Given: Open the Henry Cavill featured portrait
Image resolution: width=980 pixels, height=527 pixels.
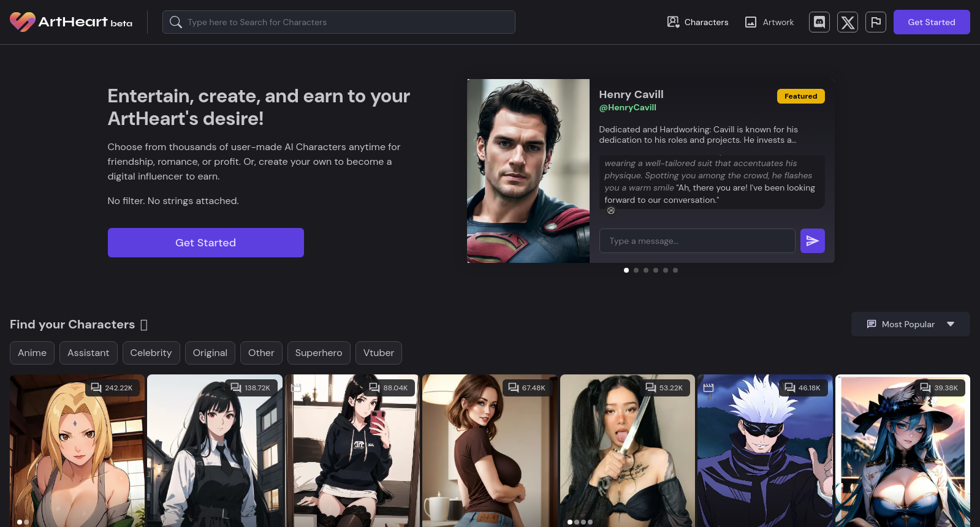Looking at the screenshot, I should [x=528, y=171].
